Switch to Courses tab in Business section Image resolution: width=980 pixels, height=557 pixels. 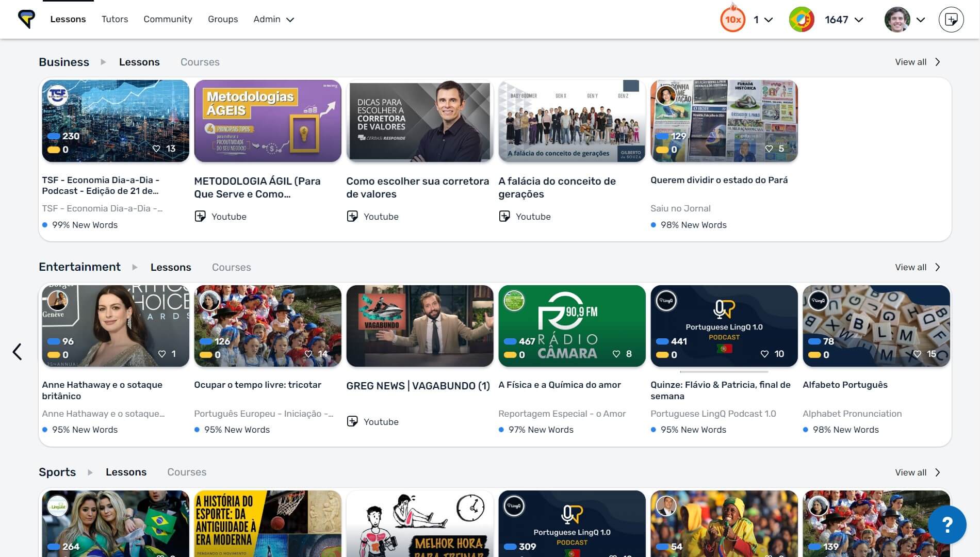click(x=200, y=62)
